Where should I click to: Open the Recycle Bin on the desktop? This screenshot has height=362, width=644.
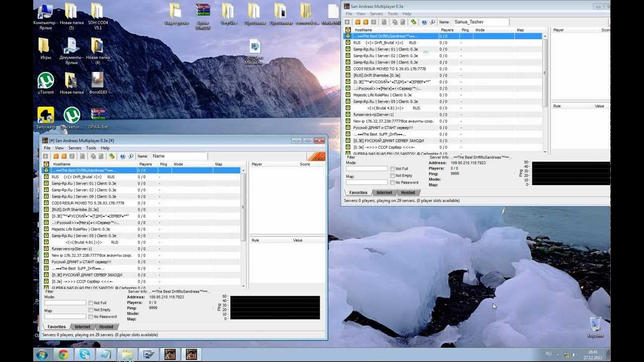[x=595, y=327]
